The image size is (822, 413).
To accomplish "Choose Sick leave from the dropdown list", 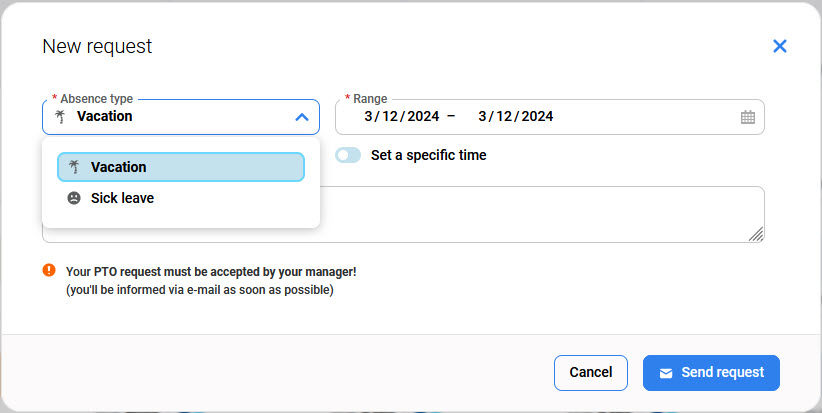I will coord(122,198).
